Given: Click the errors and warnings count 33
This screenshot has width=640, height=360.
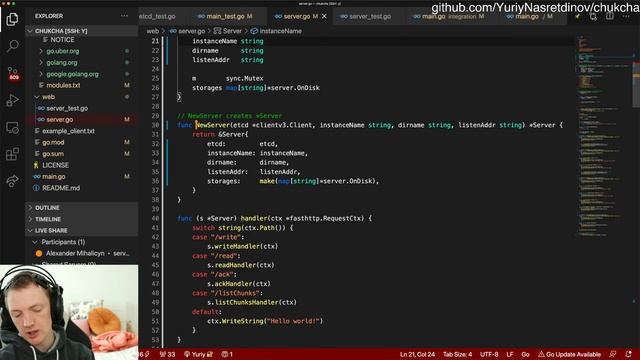Looking at the screenshot, I should point(167,354).
